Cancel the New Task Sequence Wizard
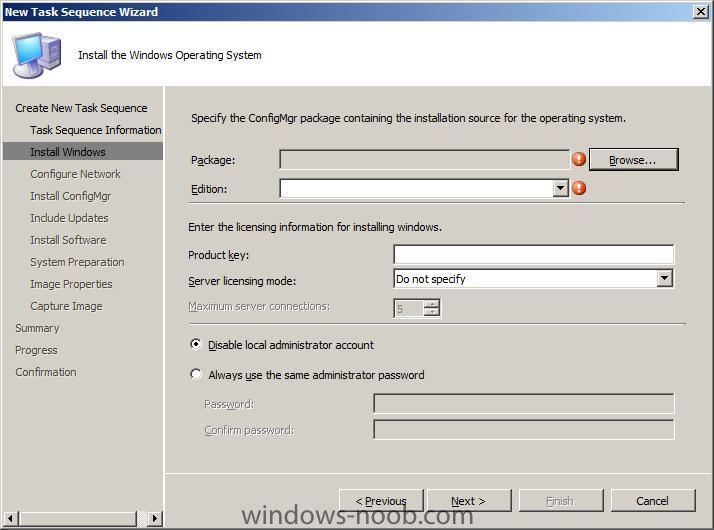 (x=653, y=501)
